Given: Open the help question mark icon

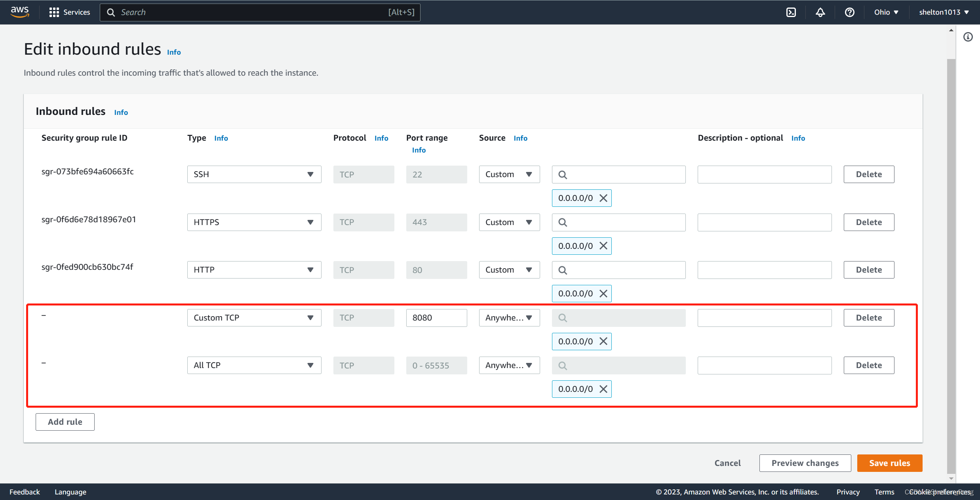Looking at the screenshot, I should click(x=849, y=12).
